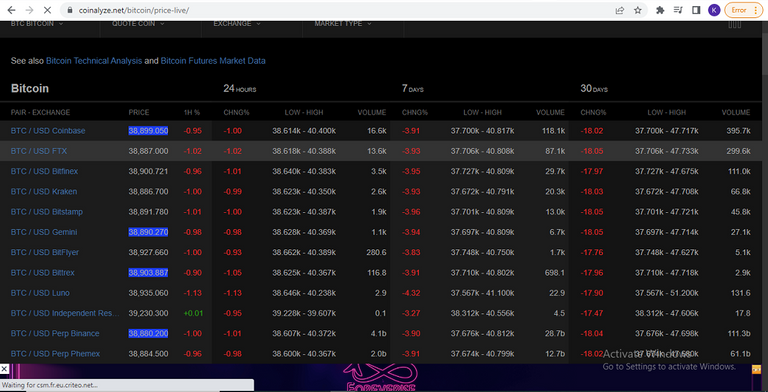Click Coinbase 30 day volume 395.7k
Image resolution: width=768 pixels, height=392 pixels.
[738, 131]
